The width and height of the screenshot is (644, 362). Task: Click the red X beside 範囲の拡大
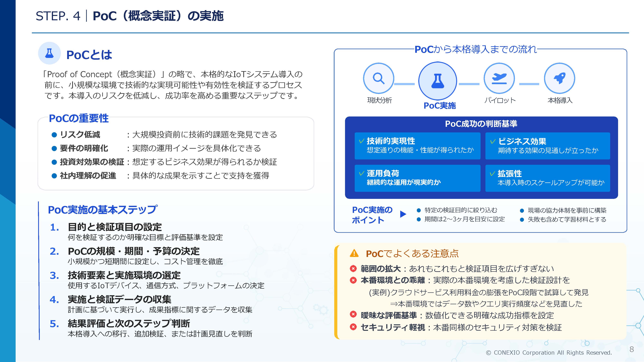point(353,269)
